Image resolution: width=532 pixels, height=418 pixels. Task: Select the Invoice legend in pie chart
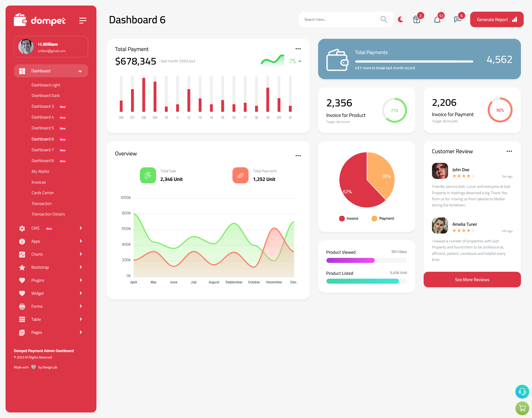tap(348, 218)
